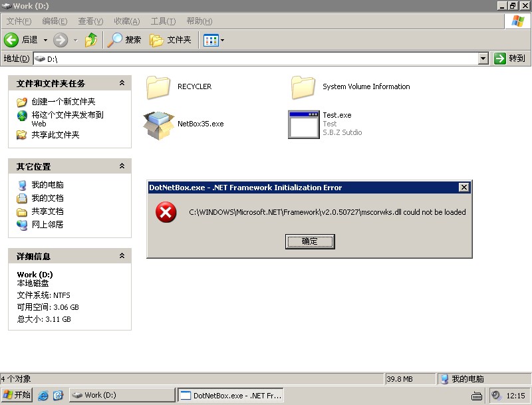Select the Test.exe application icon
This screenshot has width=532, height=405.
pyautogui.click(x=304, y=124)
